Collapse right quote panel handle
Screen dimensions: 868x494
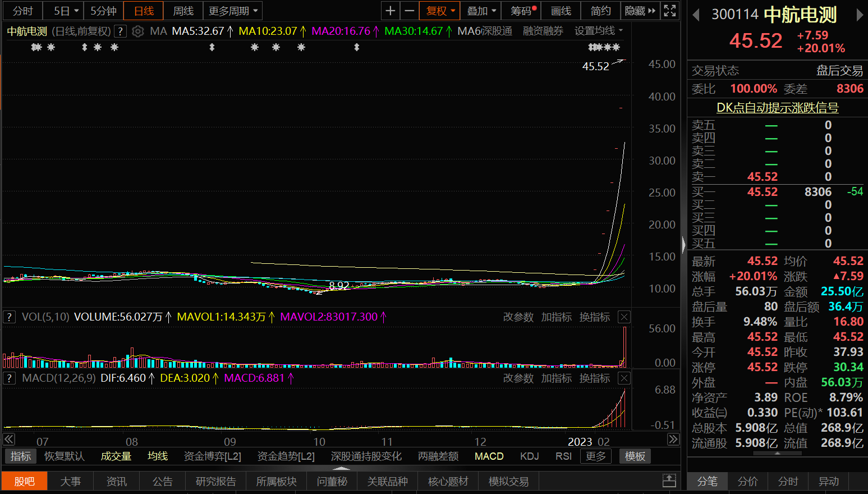pos(683,245)
